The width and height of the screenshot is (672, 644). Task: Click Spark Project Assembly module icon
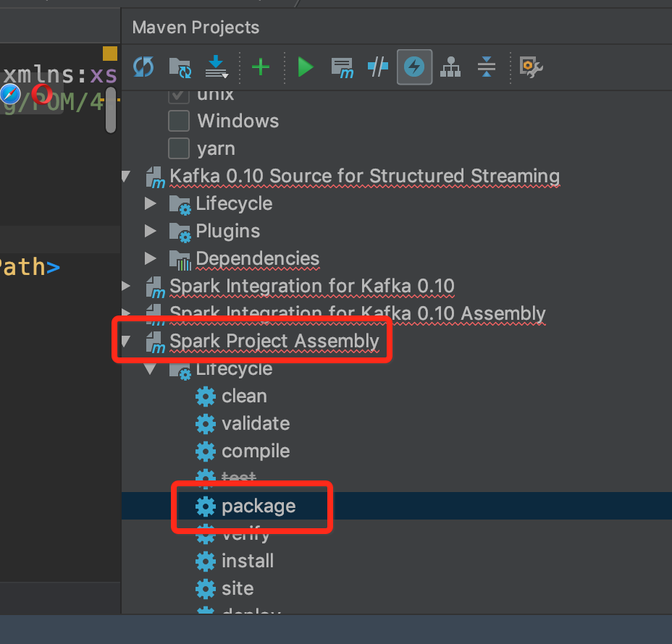pyautogui.click(x=155, y=342)
